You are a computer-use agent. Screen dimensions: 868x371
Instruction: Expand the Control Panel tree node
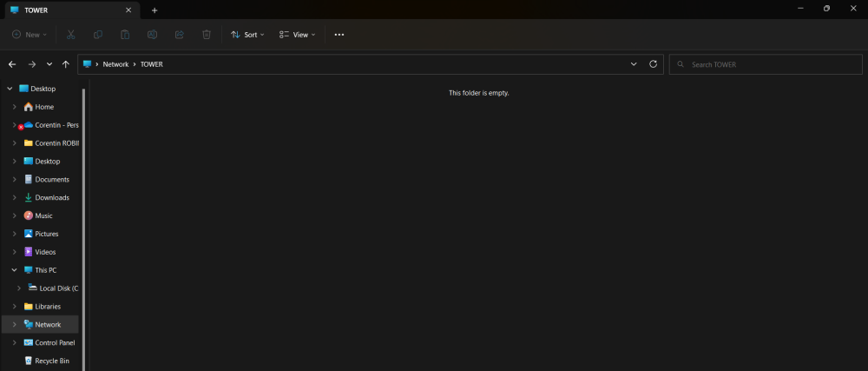[15, 342]
